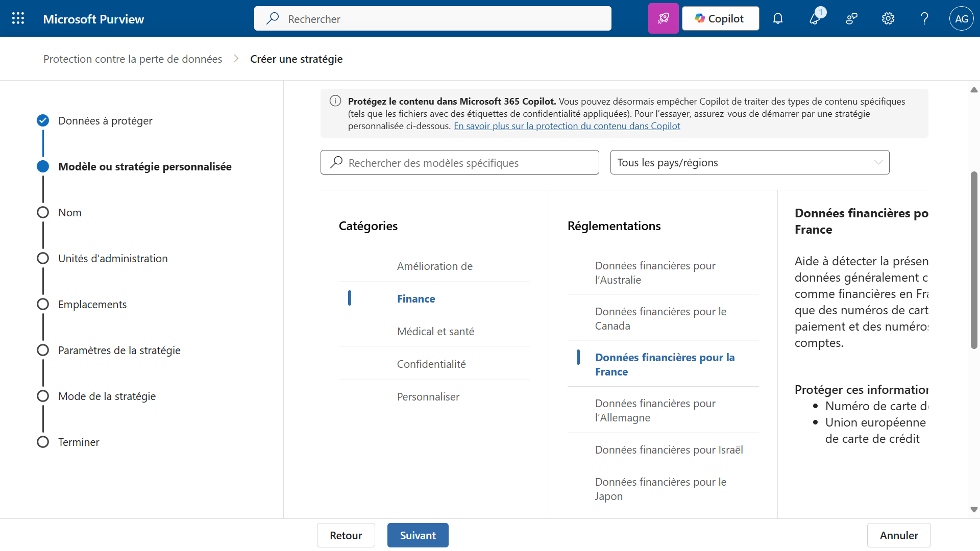This screenshot has height=551, width=980.
Task: Focus the Rechercher des modèles spécifiques field
Action: [459, 163]
